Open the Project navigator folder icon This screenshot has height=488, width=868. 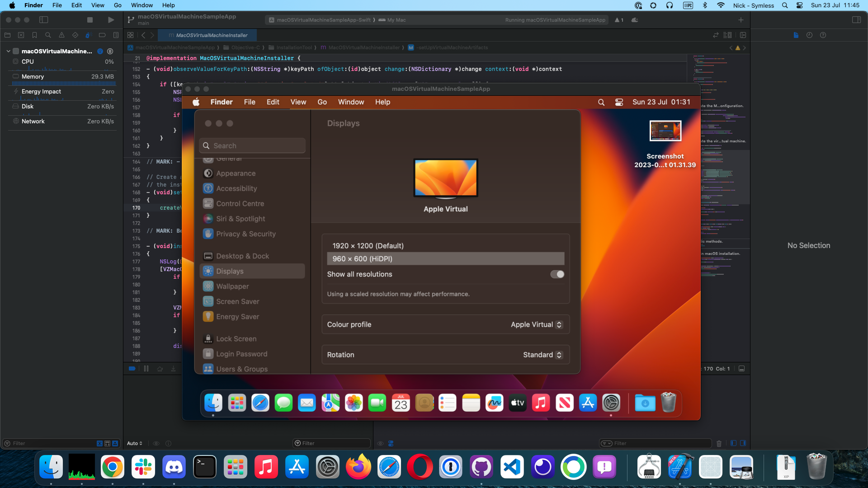[x=7, y=35]
